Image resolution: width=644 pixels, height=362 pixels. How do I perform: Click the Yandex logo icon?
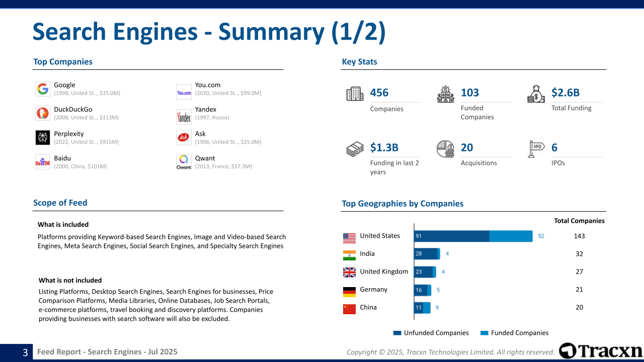click(x=184, y=117)
